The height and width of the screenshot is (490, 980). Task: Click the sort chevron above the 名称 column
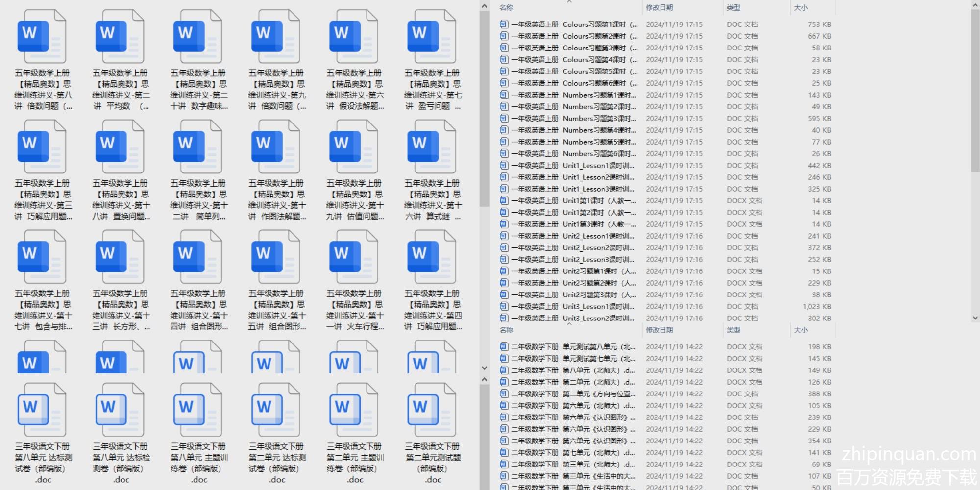click(x=569, y=2)
